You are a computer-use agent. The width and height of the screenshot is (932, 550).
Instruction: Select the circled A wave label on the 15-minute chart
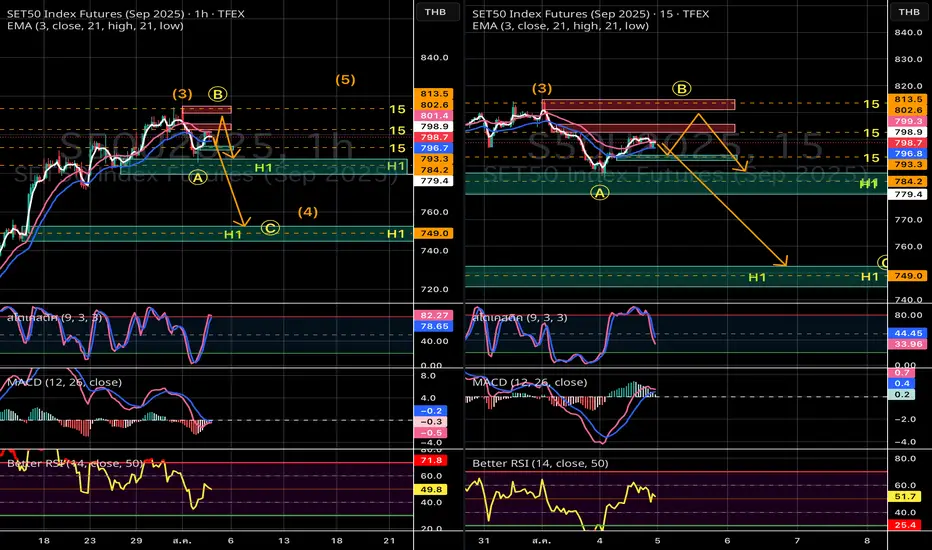click(x=600, y=192)
